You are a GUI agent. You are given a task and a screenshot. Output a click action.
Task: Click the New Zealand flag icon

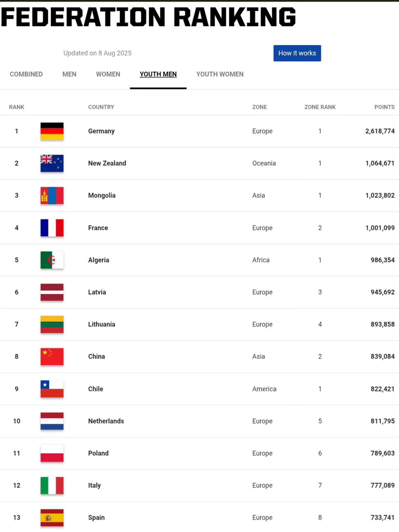tap(52, 163)
